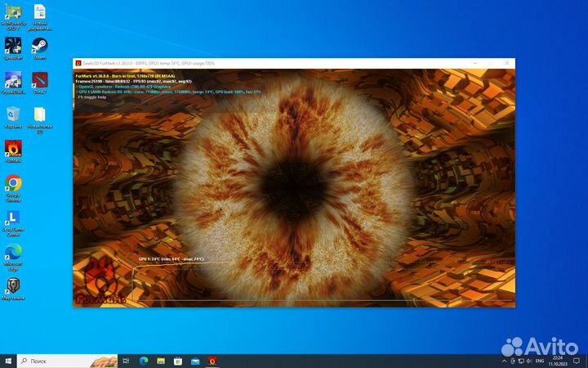This screenshot has width=588, height=368.
Task: Open Microsoft Store from the taskbar
Action: pos(178,360)
